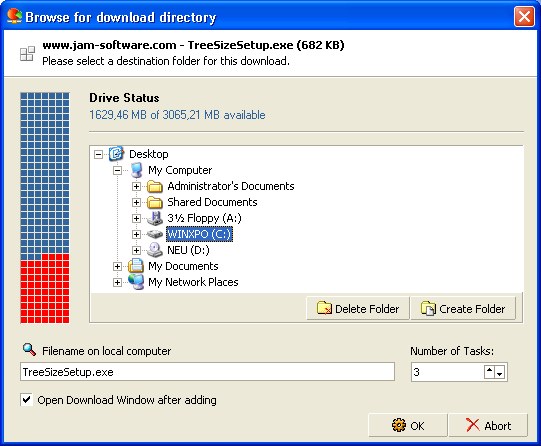Select My Documents in the folder tree

(183, 266)
